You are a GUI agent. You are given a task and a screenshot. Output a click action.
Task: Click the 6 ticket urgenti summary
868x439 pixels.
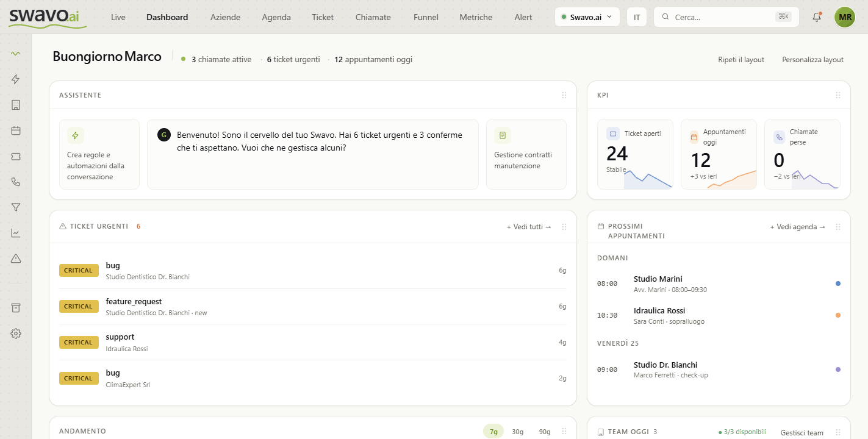(x=293, y=60)
